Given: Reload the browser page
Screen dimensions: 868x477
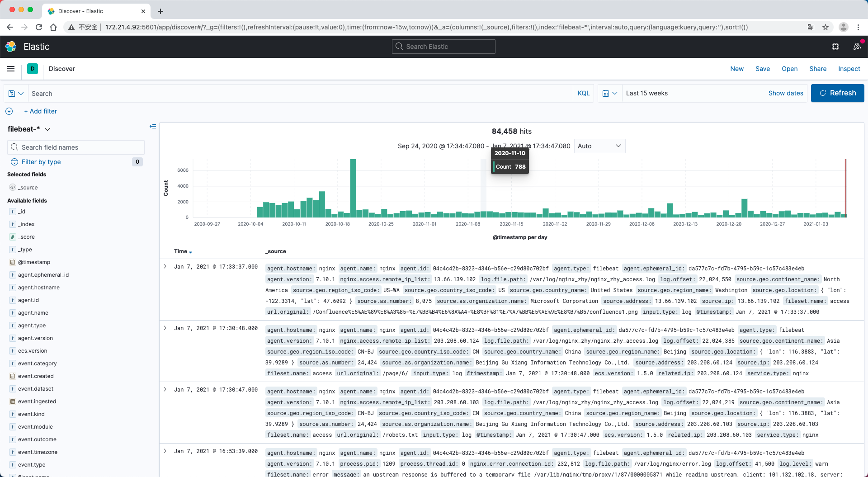Looking at the screenshot, I should point(39,27).
